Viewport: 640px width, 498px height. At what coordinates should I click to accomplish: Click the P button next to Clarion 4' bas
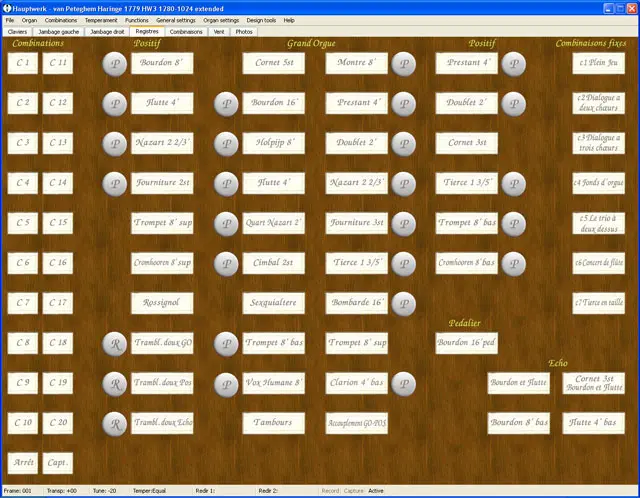pos(403,383)
